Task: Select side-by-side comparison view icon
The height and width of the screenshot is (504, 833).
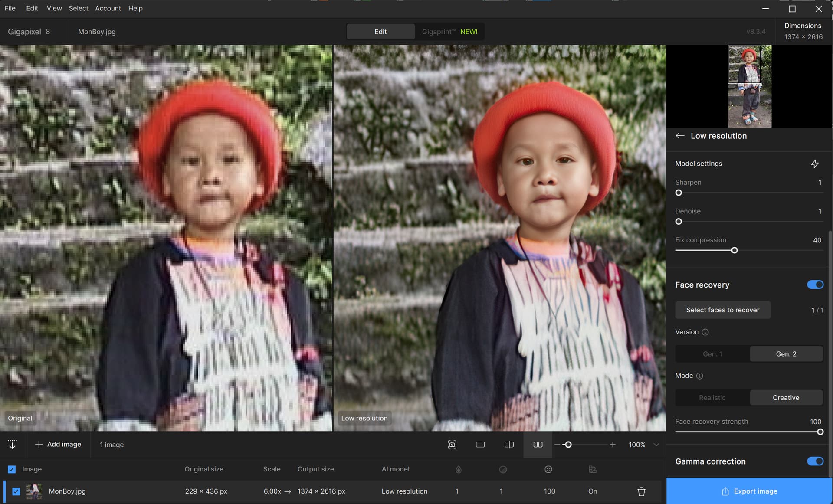Action: tap(538, 445)
